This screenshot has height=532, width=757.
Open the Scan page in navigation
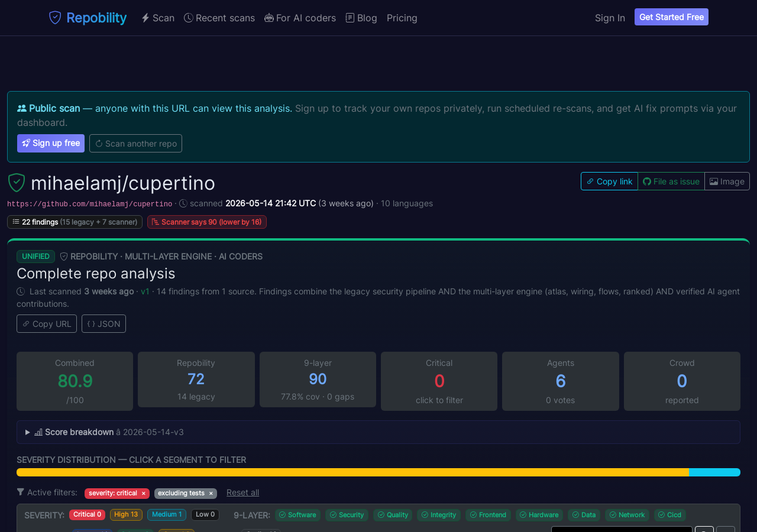158,18
